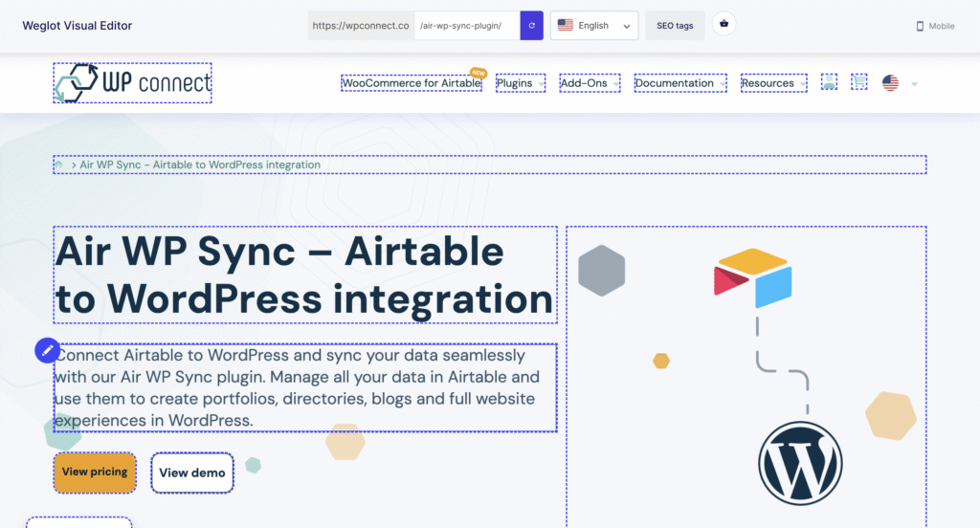This screenshot has width=980, height=528.
Task: Open WooCommerce for Airtable menu item
Action: coord(412,83)
